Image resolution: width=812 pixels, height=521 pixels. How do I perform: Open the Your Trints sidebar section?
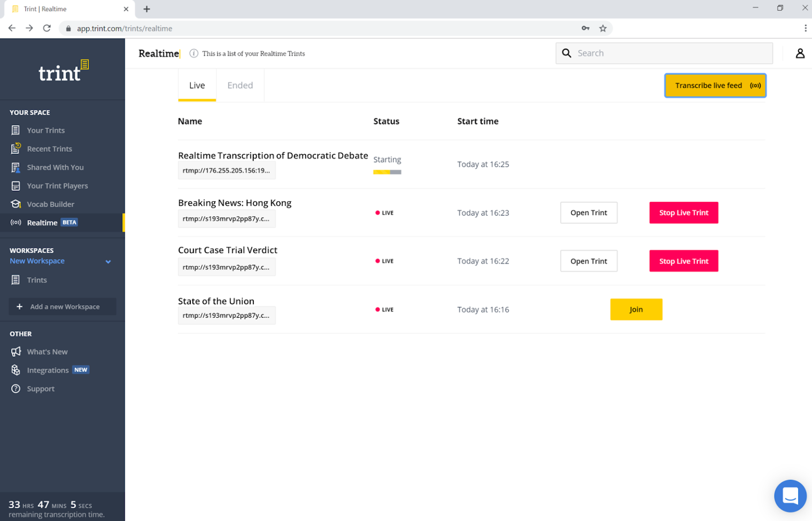coord(45,130)
